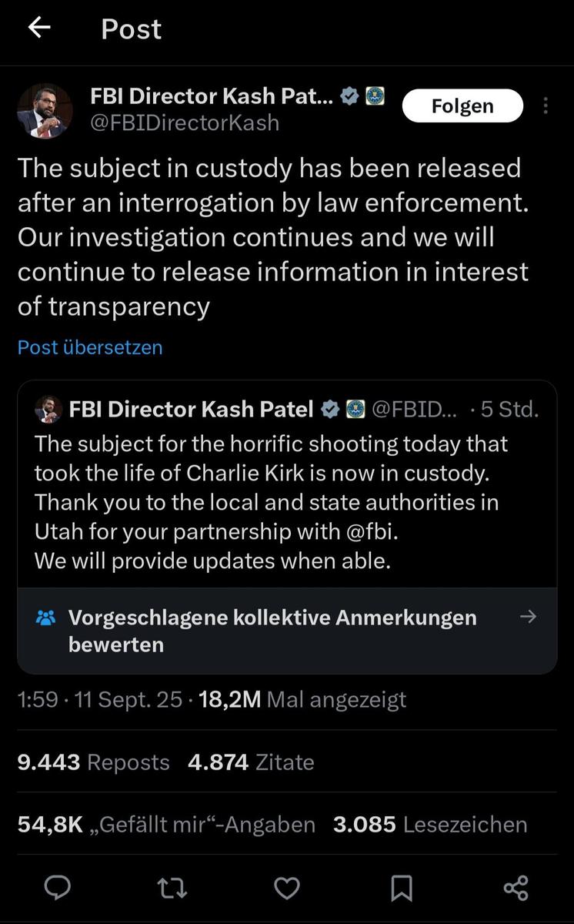
Task: Click the Folgen button
Action: coord(462,105)
